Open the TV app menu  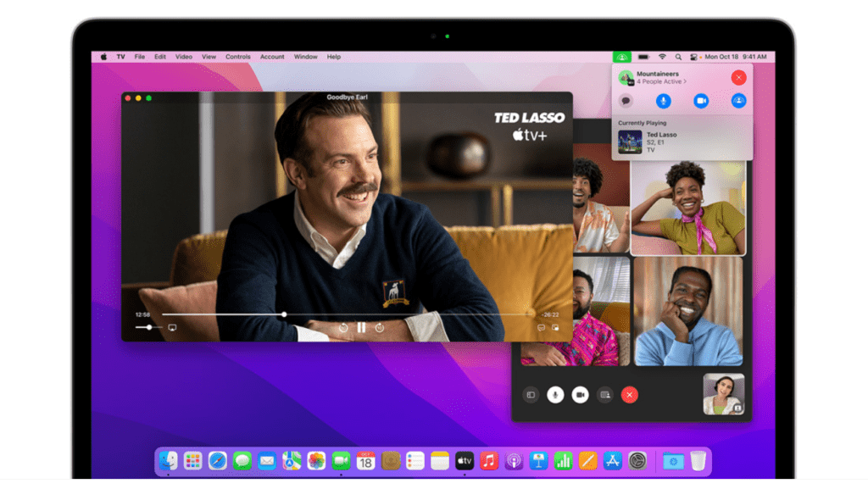[120, 57]
